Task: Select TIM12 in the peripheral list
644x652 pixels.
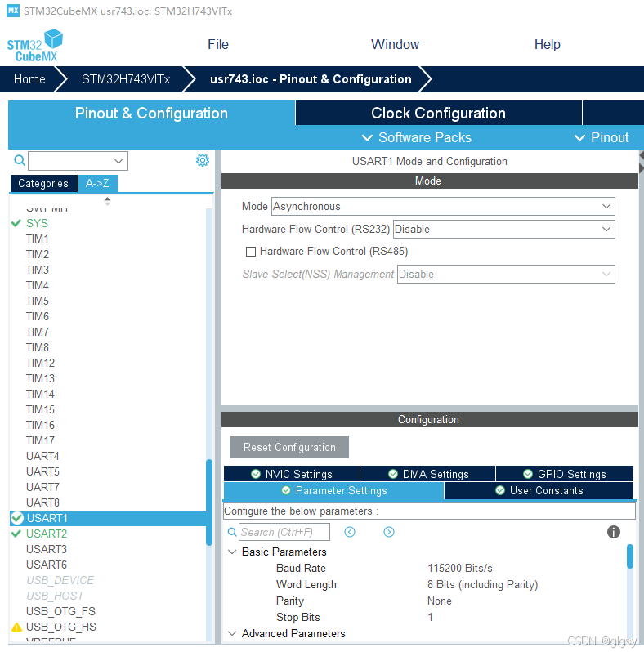Action: (40, 363)
